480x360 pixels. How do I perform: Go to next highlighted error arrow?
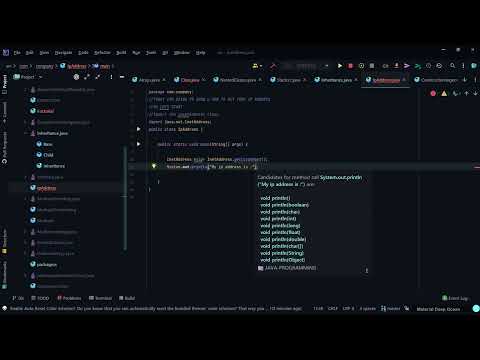click(x=475, y=93)
